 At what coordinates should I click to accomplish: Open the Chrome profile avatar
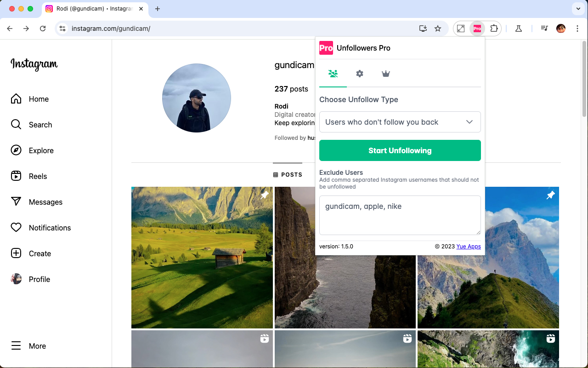(561, 29)
